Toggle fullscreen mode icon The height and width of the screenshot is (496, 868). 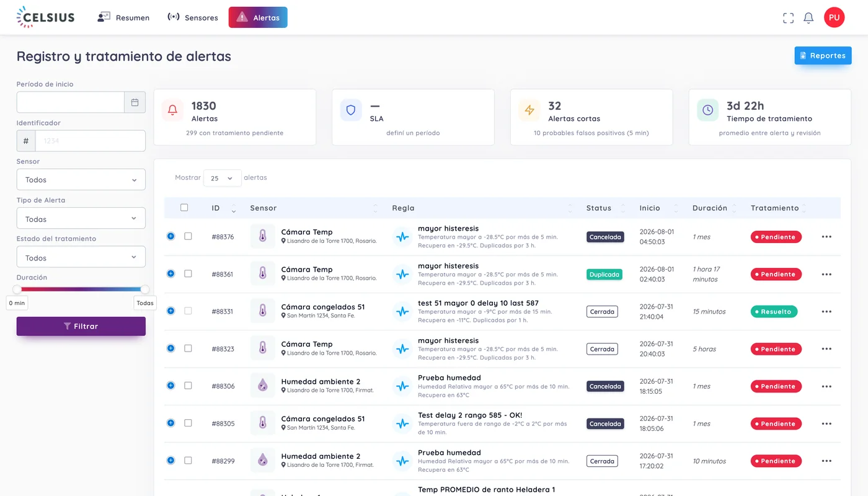[788, 18]
